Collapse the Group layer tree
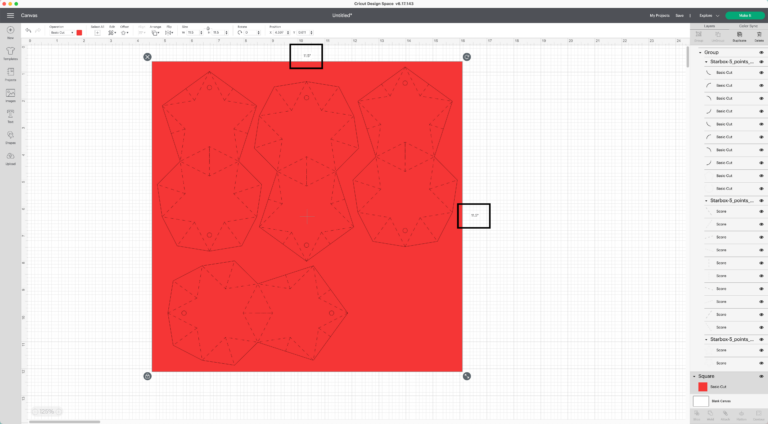Image resolution: width=768 pixels, height=424 pixels. [x=700, y=52]
